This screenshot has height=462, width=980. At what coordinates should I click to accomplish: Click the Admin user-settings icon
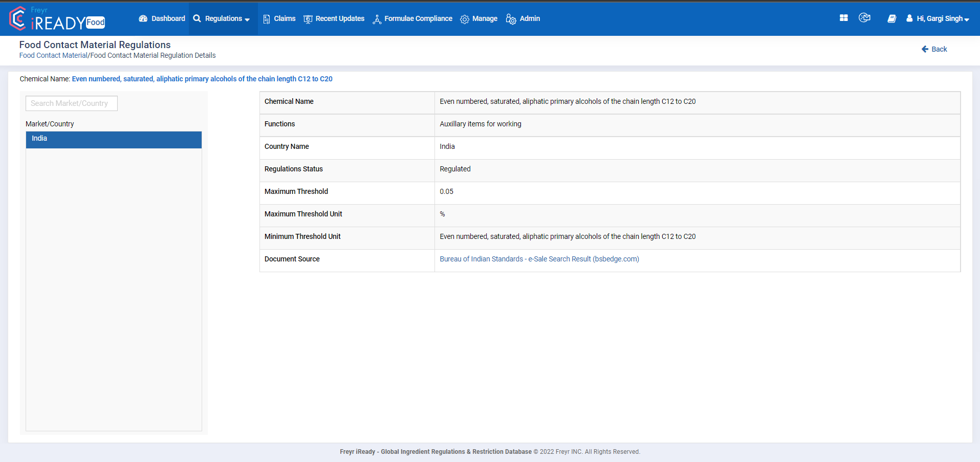510,19
